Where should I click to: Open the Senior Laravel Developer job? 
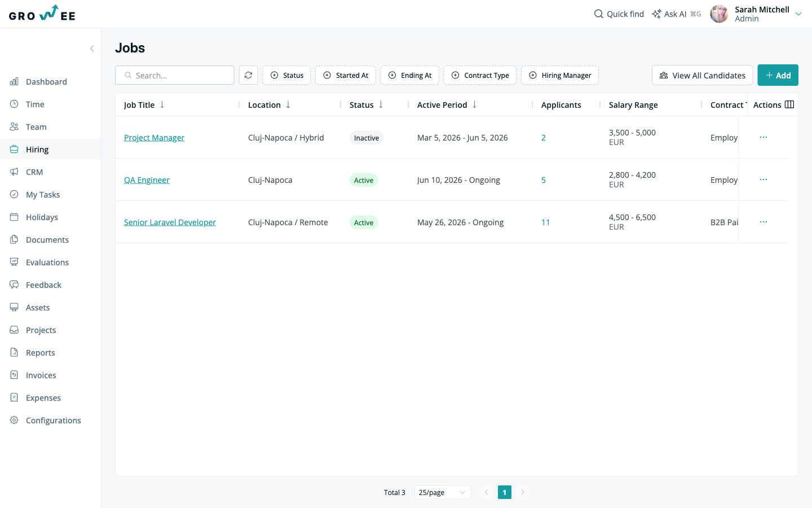coord(170,222)
